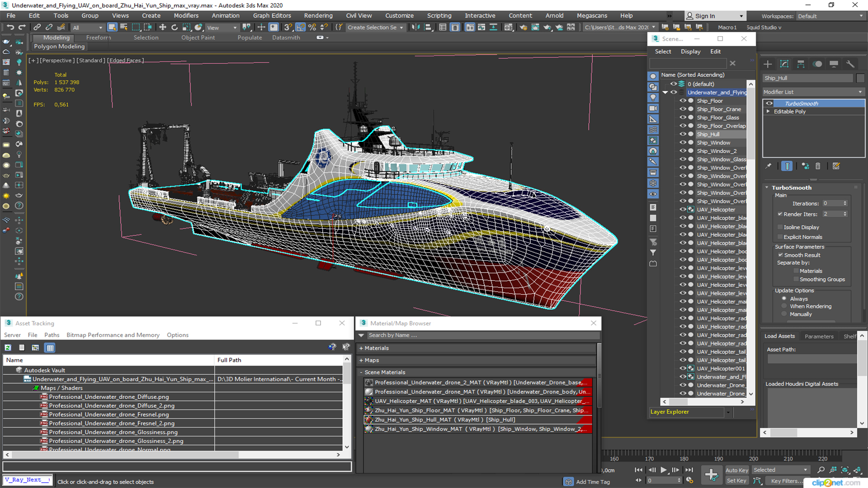Viewport: 868px width, 488px height.
Task: Expand Editable Poly in modifier stack
Action: 768,111
